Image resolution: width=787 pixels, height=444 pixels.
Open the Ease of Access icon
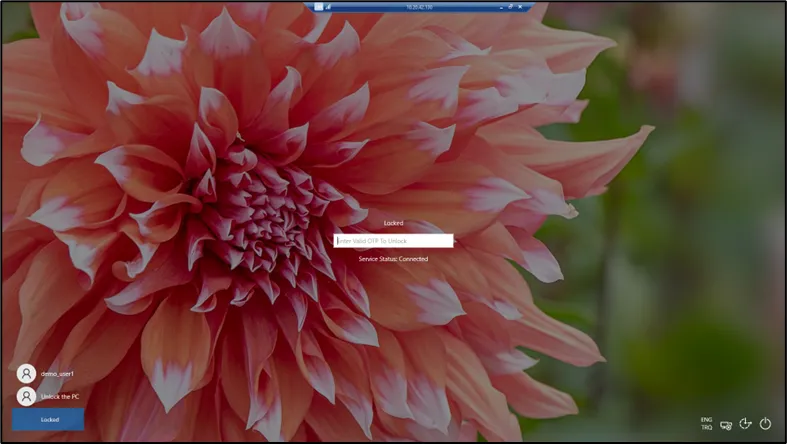(745, 424)
